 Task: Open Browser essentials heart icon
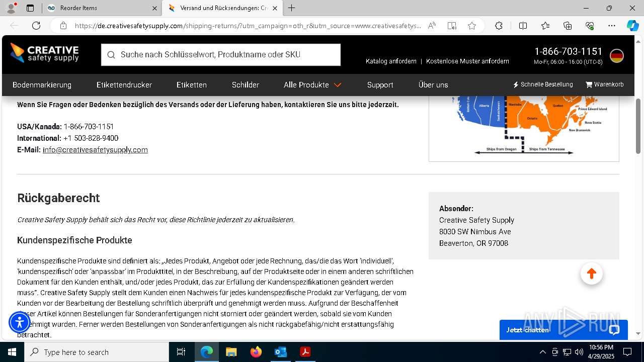click(x=590, y=26)
